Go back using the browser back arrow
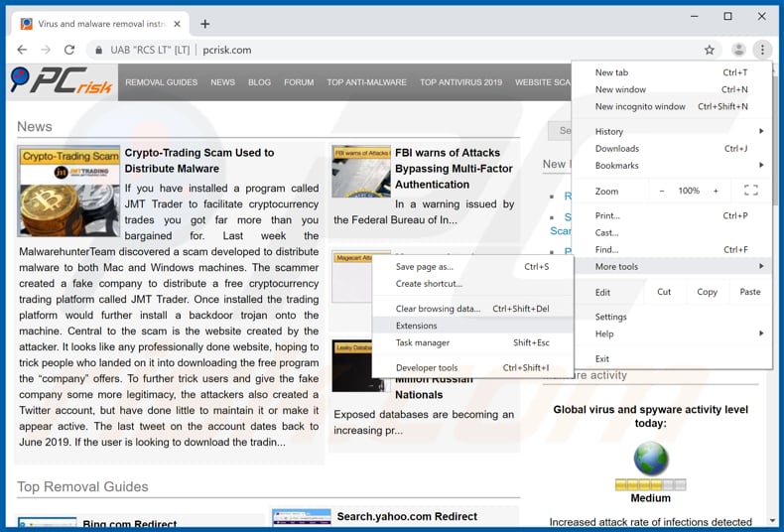This screenshot has height=532, width=784. 22,50
